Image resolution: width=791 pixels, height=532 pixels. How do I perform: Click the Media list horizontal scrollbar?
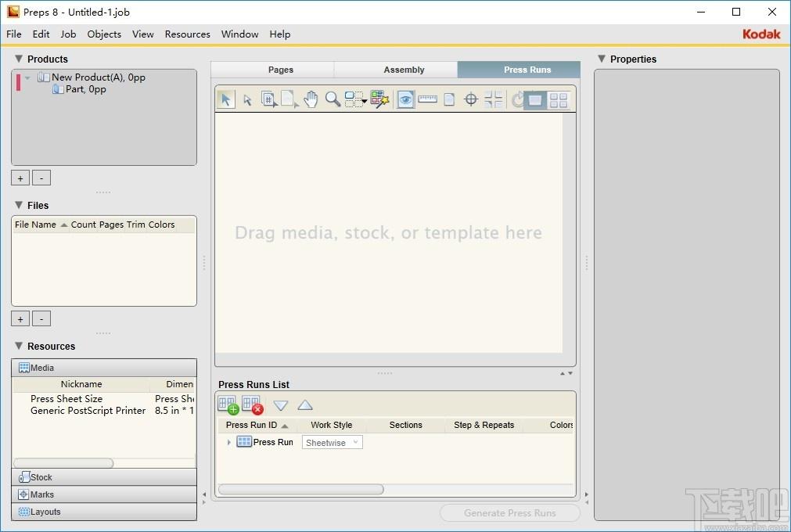point(63,463)
